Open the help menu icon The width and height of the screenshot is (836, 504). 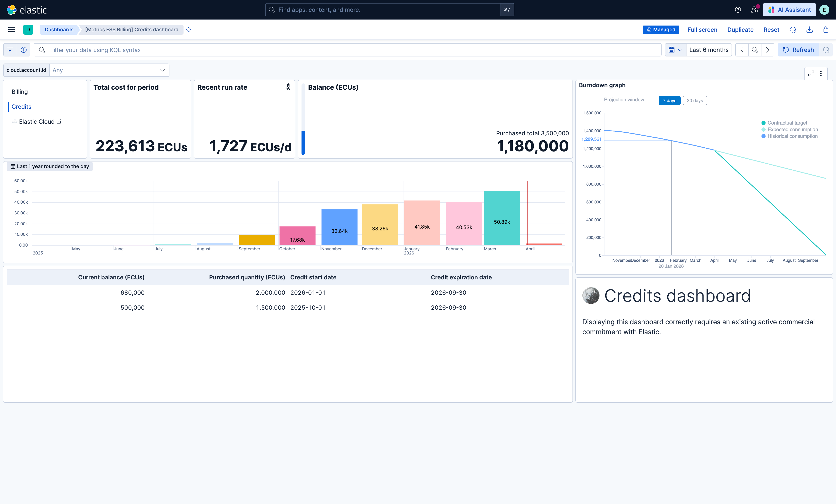point(738,10)
